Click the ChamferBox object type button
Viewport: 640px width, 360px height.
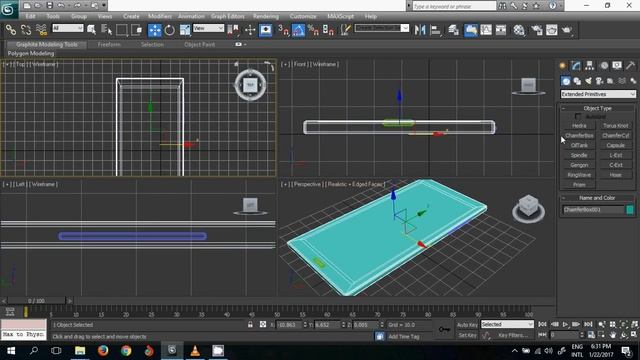point(579,136)
